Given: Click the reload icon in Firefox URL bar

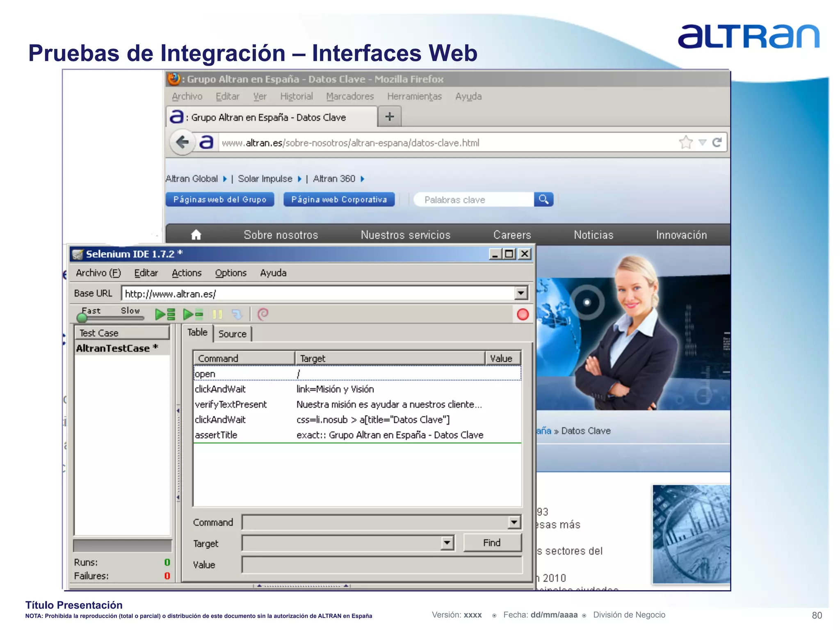Looking at the screenshot, I should click(717, 142).
